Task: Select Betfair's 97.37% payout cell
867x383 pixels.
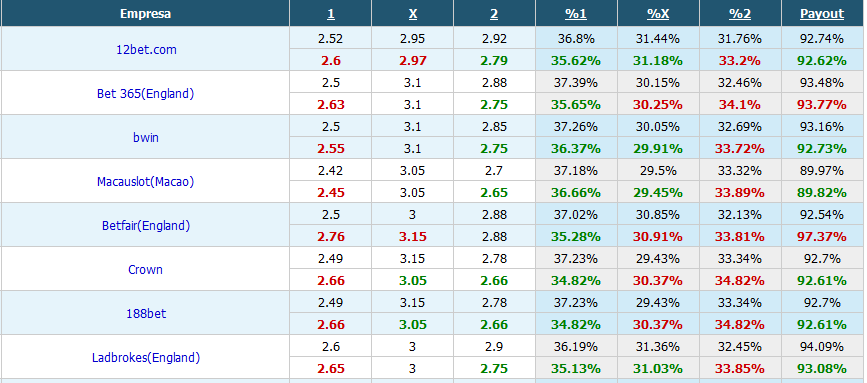Action: (822, 237)
